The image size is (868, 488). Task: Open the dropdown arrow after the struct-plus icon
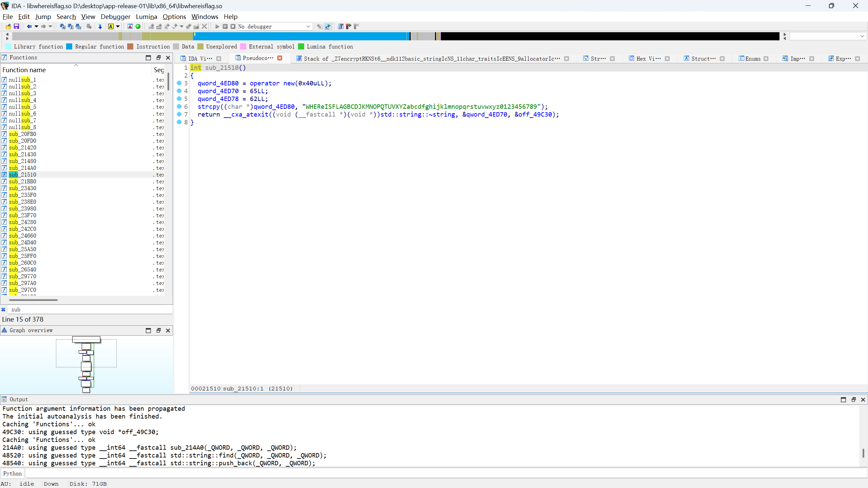click(x=182, y=26)
